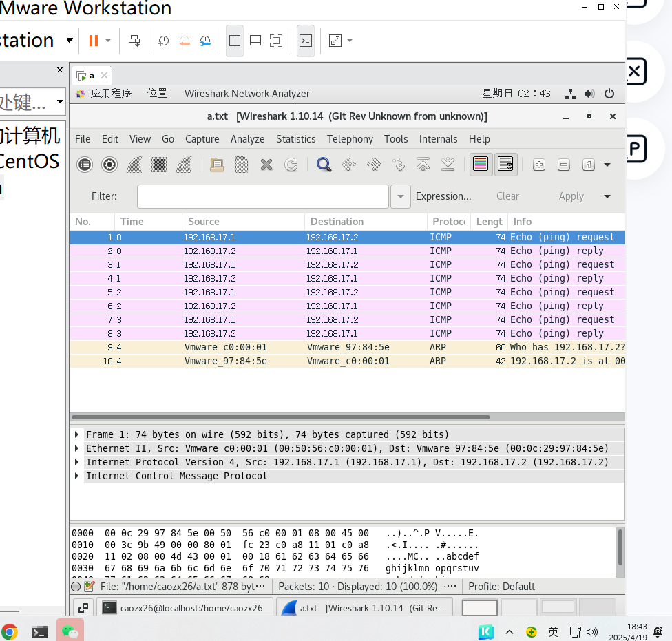
Task: Zoom out packet list minus icon
Action: pyautogui.click(x=564, y=165)
